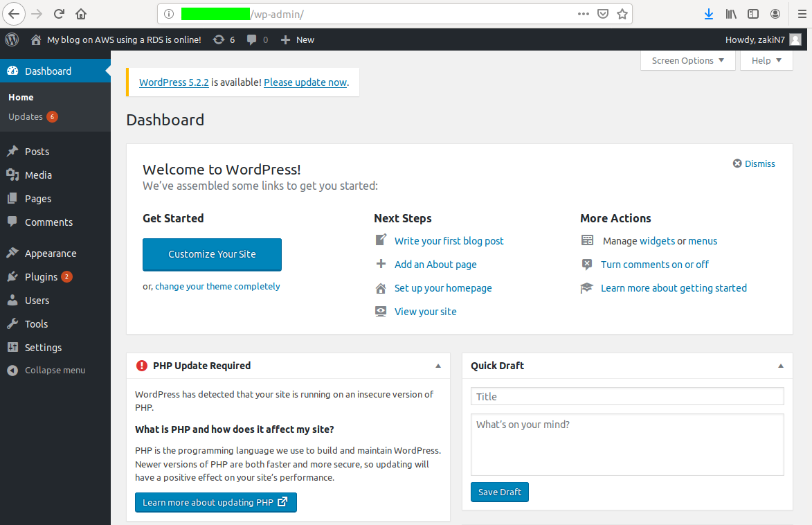Open the Firefox hamburger menu

click(802, 14)
